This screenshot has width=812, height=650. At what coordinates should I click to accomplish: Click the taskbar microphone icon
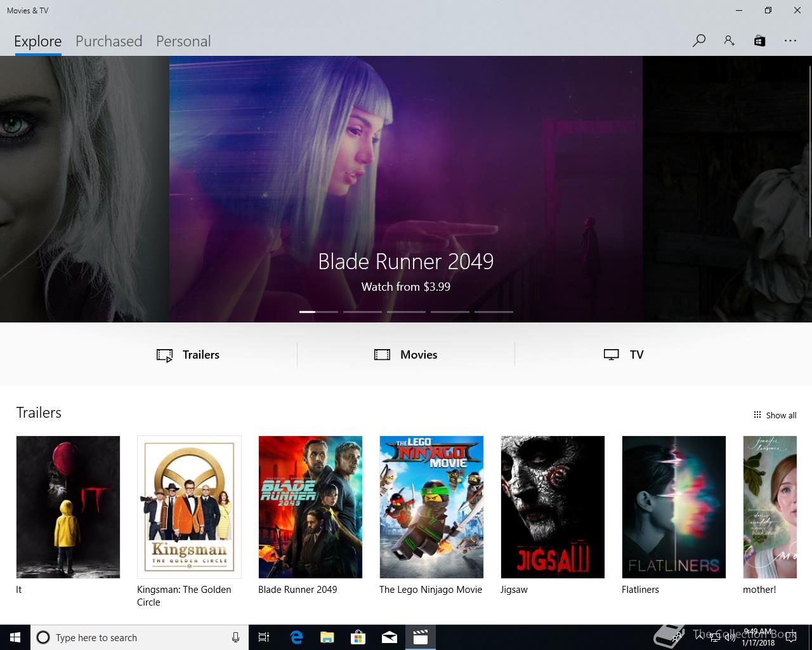tap(235, 637)
